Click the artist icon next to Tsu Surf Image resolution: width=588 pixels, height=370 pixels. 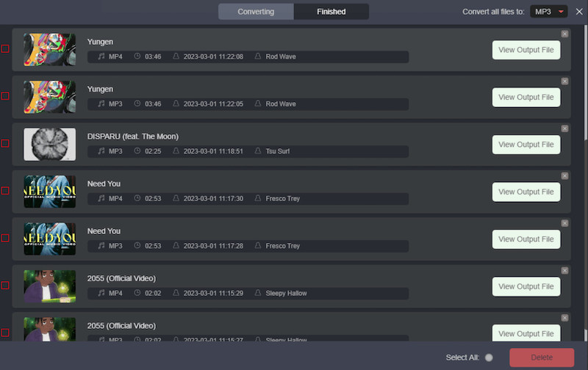(x=258, y=151)
